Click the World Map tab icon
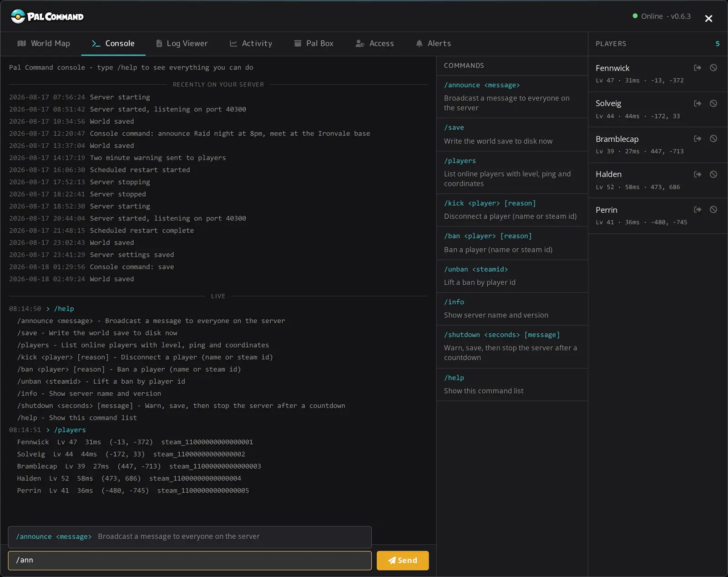The image size is (728, 577). coord(21,44)
